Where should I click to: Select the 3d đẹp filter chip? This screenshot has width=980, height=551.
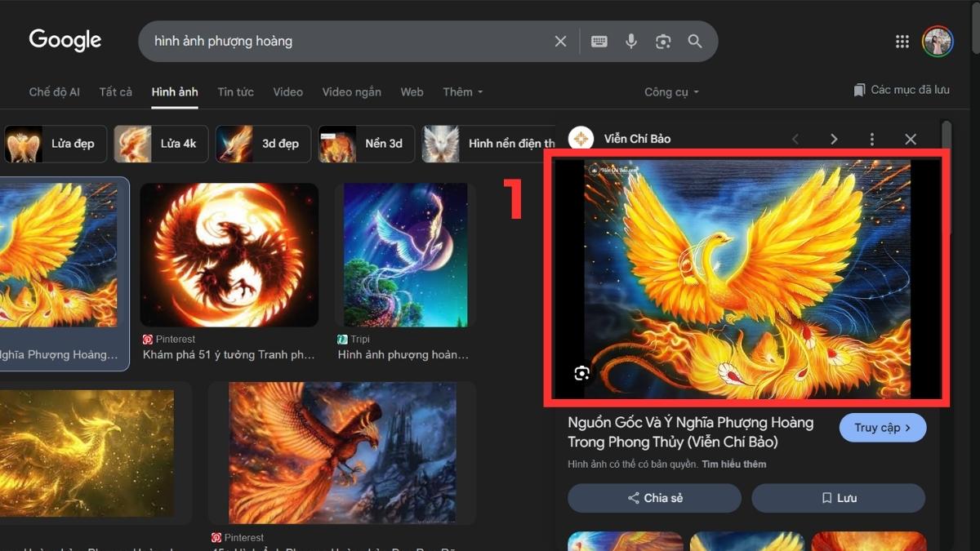pyautogui.click(x=263, y=144)
